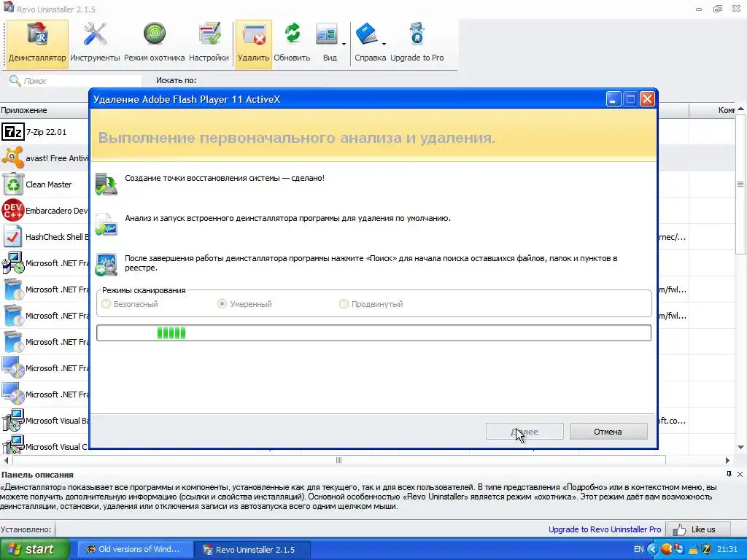The width and height of the screenshot is (747, 560).
Task: Click the Удалить toolbar icon
Action: click(x=253, y=44)
